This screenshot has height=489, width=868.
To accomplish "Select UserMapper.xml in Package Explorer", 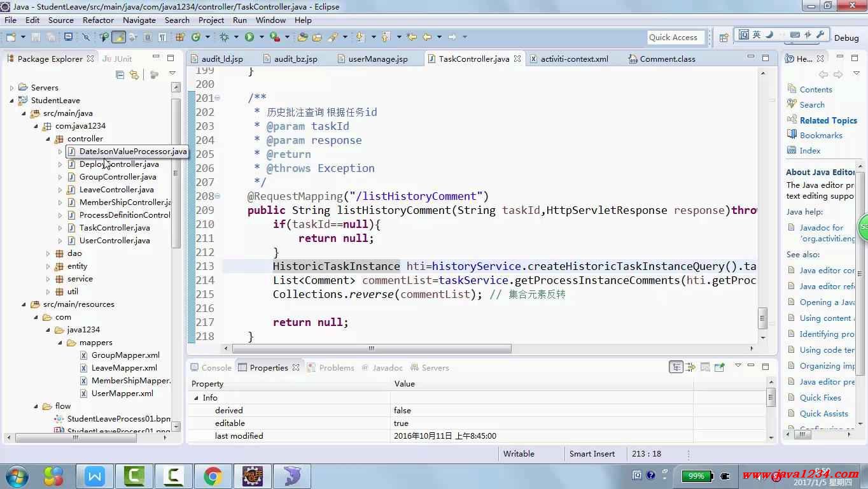I will coord(122,393).
